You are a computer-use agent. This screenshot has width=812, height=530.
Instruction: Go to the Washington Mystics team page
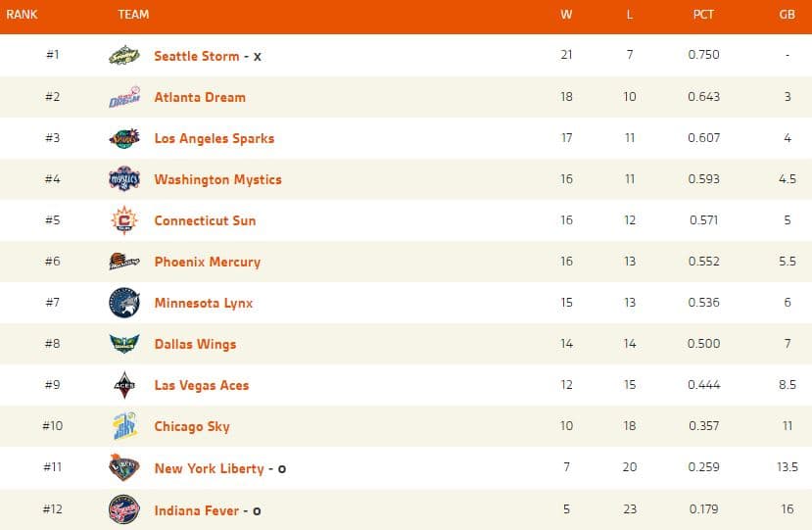(x=217, y=179)
